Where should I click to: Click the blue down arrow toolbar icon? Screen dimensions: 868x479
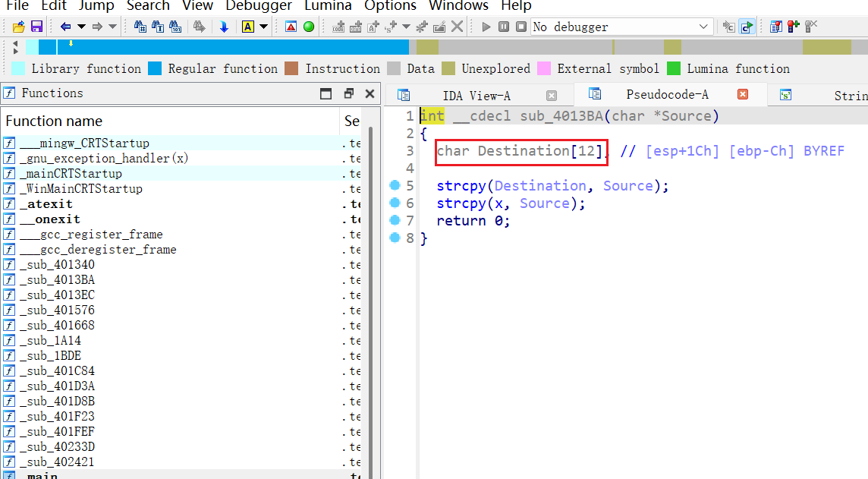224,27
